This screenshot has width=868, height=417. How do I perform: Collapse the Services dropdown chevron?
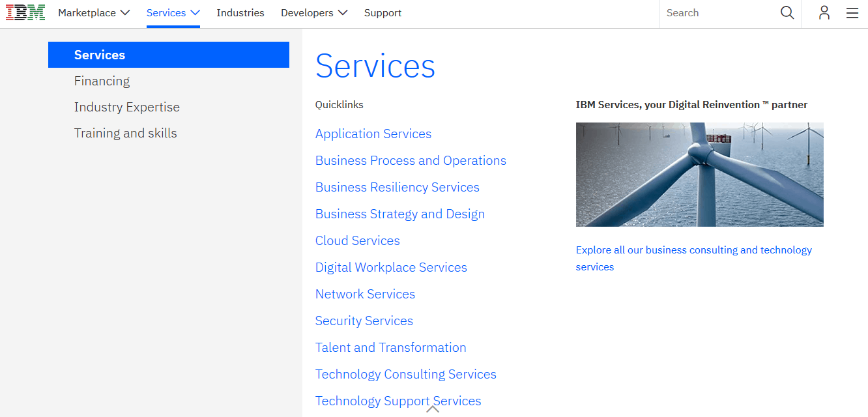[195, 12]
